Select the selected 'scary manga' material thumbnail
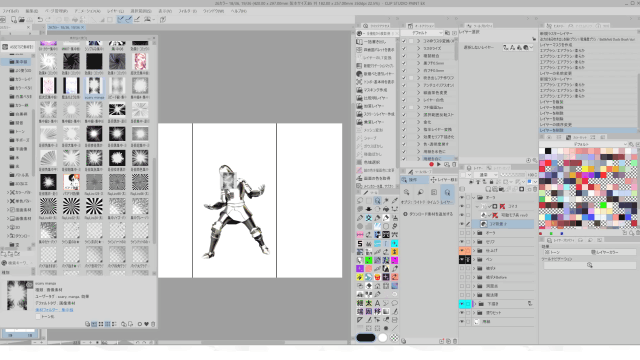Screen dimensions: 640x360 point(94,87)
